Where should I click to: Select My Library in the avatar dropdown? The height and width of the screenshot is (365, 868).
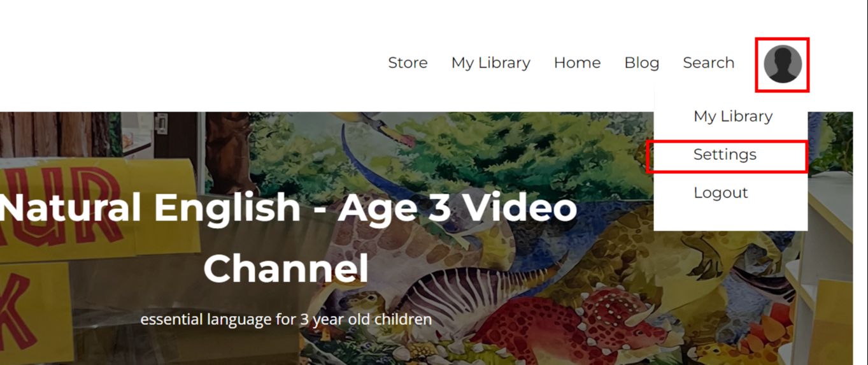pos(732,117)
